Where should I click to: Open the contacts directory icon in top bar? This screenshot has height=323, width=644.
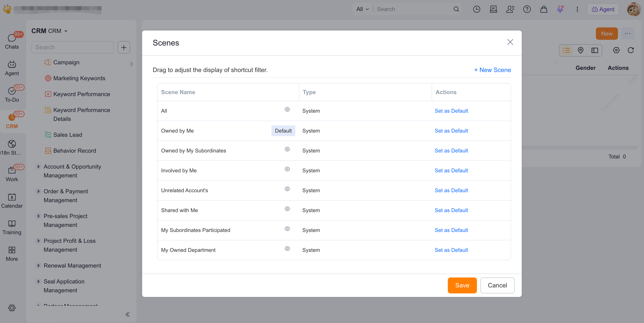point(510,9)
